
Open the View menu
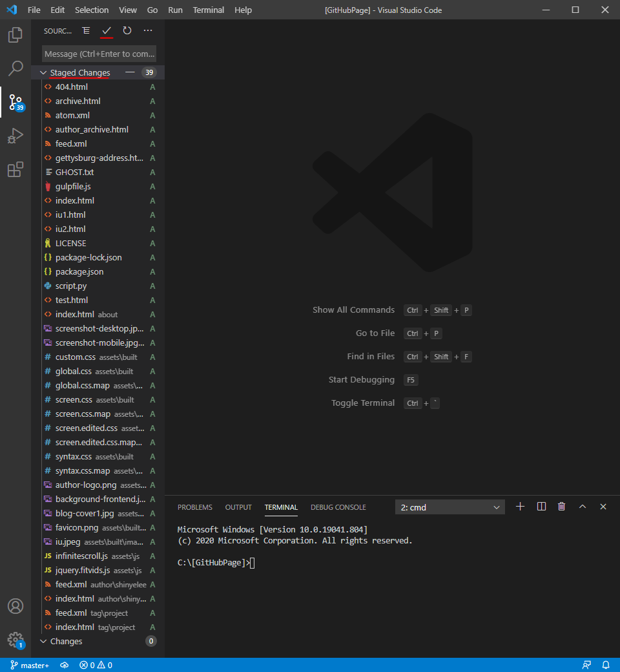click(x=128, y=10)
